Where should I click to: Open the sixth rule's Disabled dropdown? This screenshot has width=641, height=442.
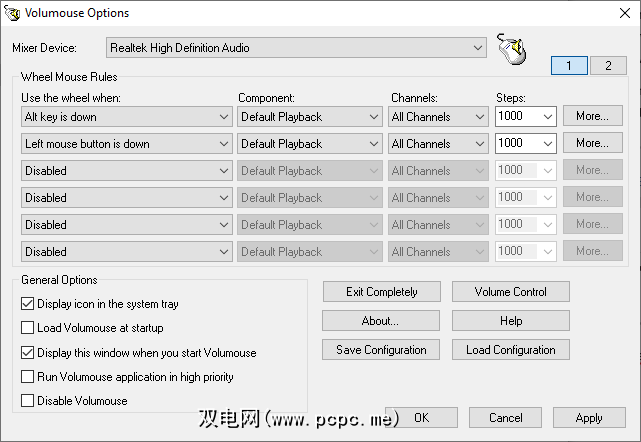127,252
